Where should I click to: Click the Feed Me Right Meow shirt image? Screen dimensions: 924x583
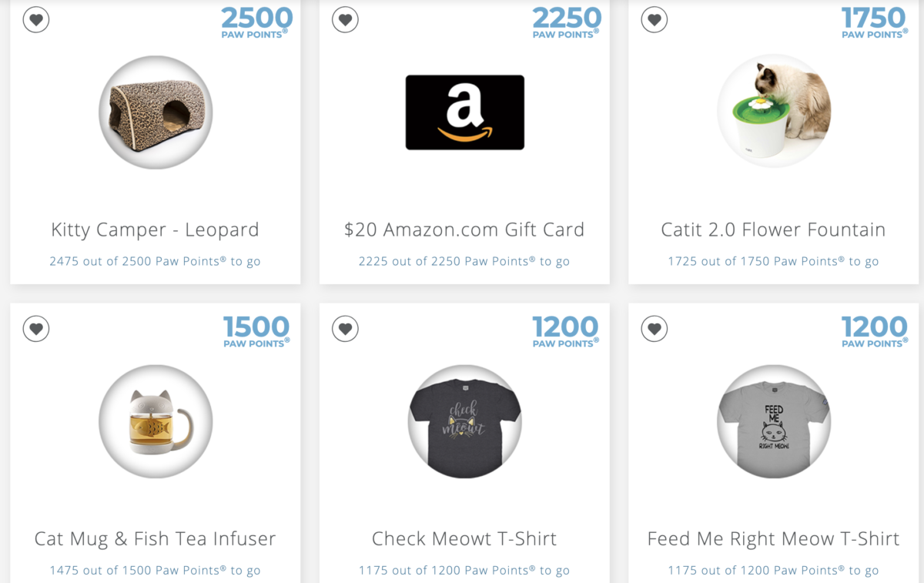(773, 421)
